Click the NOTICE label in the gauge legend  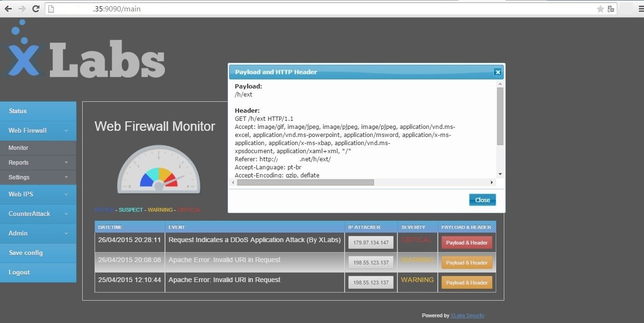point(105,210)
